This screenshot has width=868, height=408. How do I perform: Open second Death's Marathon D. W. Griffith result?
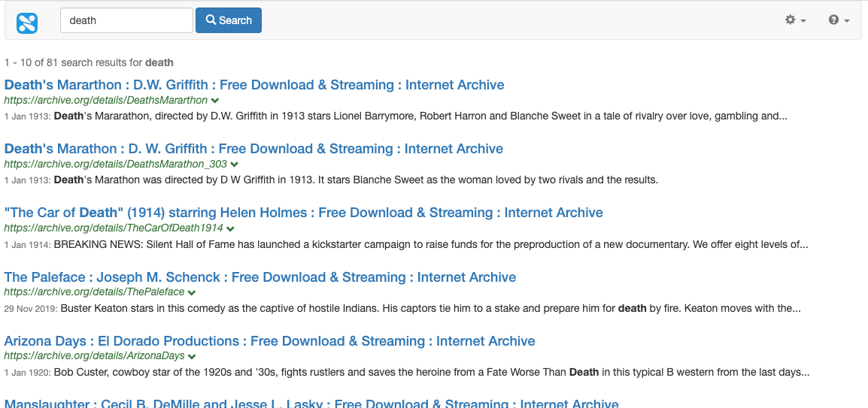coord(253,149)
